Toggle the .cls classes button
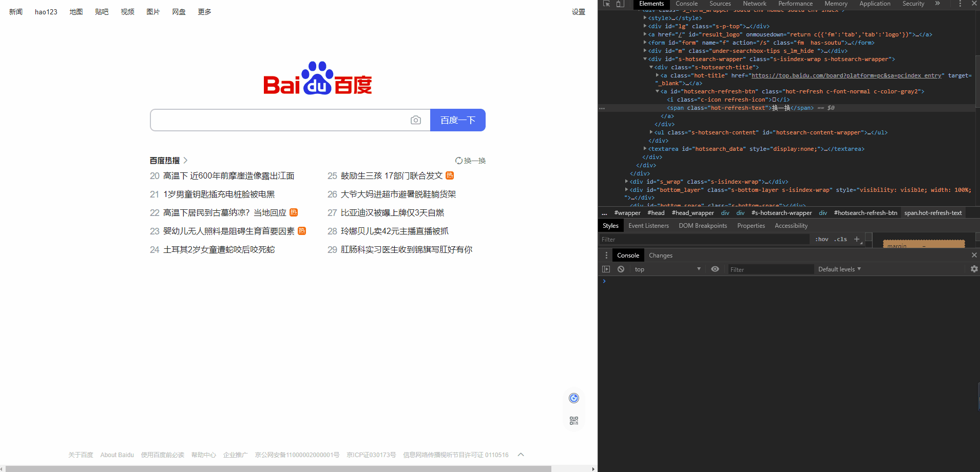 [840, 239]
